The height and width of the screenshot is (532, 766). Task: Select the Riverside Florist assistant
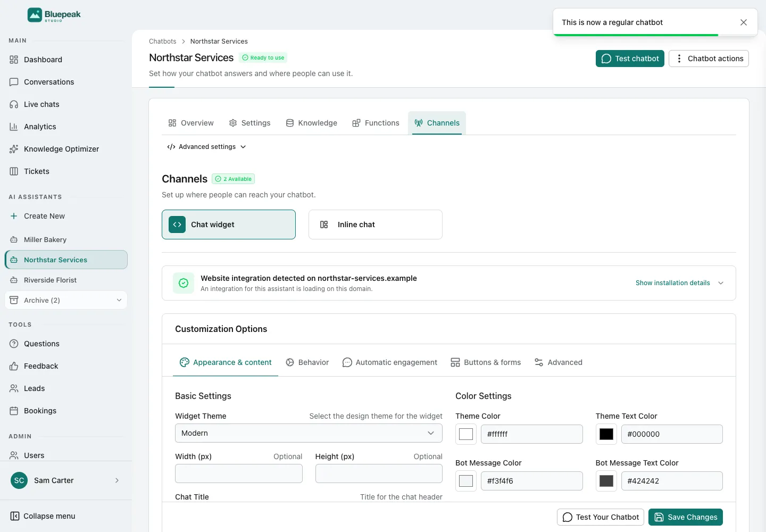(66, 280)
